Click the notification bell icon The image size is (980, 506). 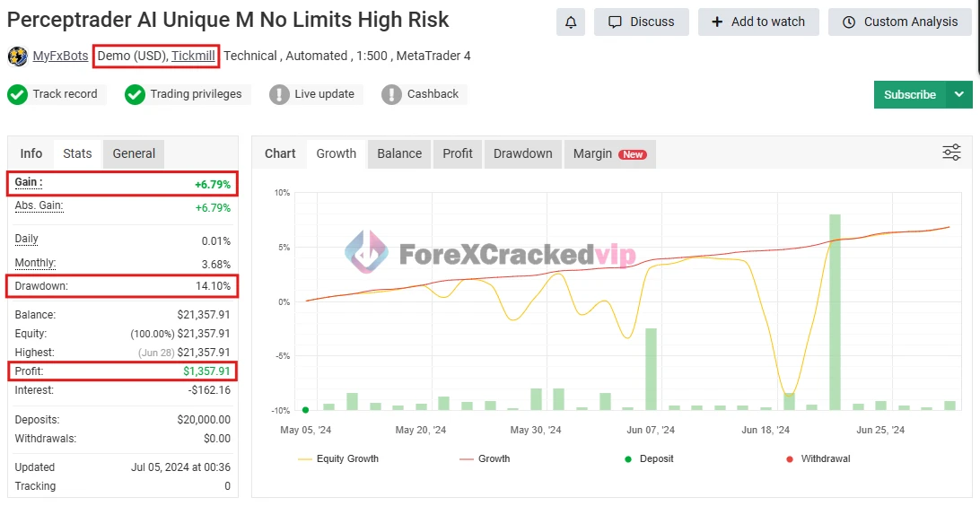coord(571,22)
